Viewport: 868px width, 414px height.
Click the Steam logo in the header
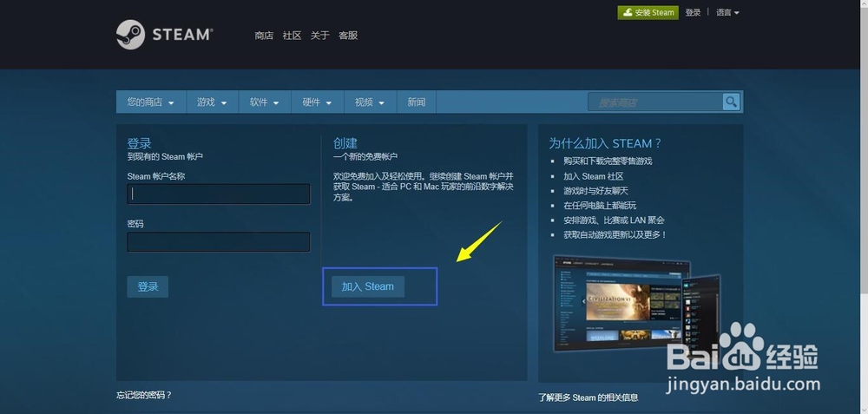pyautogui.click(x=164, y=35)
